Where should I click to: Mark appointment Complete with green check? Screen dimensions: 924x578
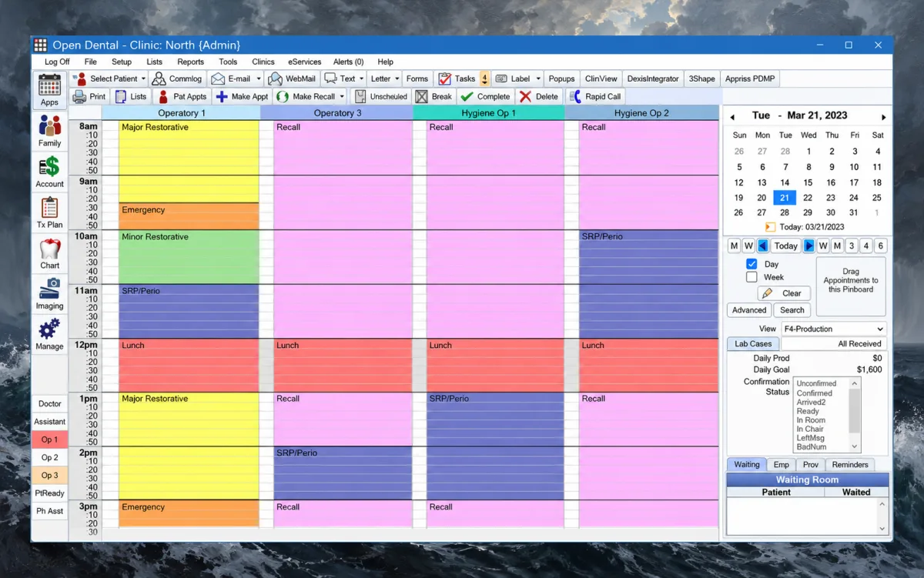tap(485, 97)
